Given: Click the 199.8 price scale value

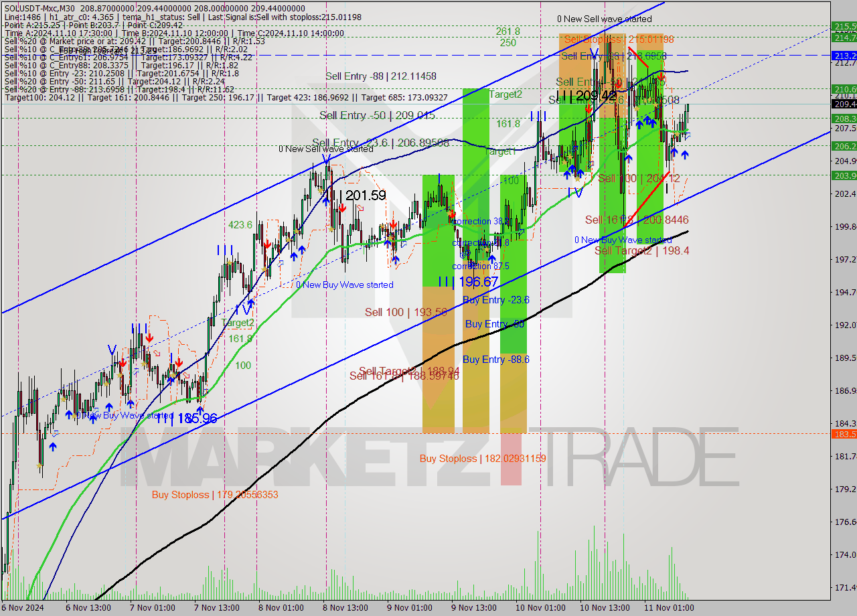Looking at the screenshot, I should pyautogui.click(x=844, y=226).
